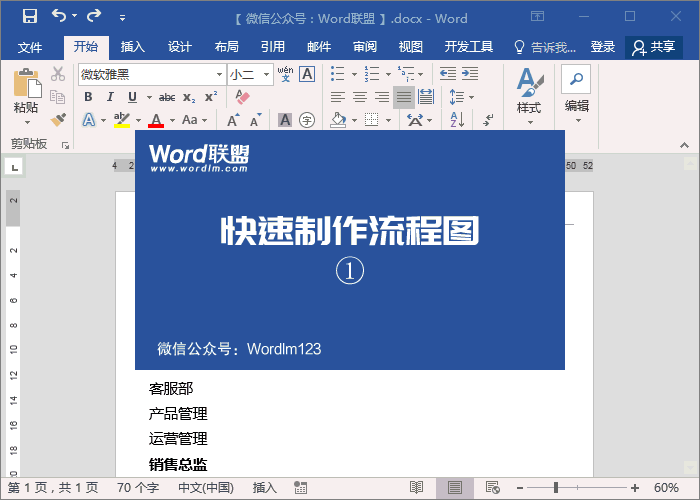Cut selection with the scissors icon

(58, 74)
